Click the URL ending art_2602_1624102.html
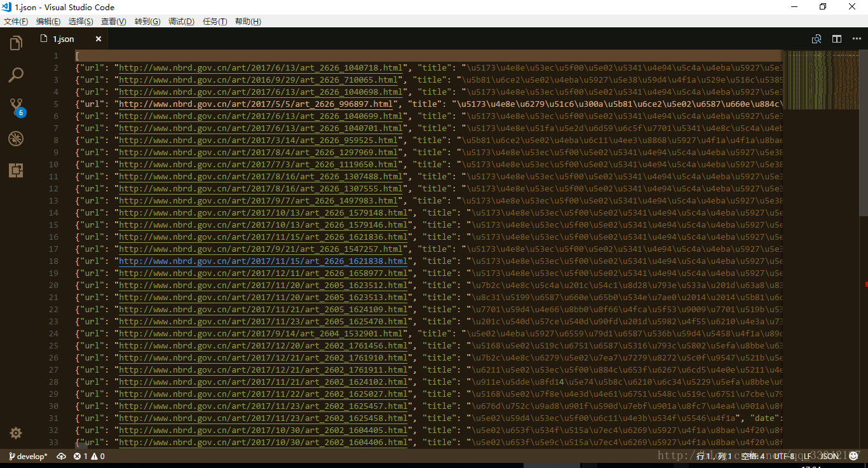The width and height of the screenshot is (868, 468). tap(263, 382)
